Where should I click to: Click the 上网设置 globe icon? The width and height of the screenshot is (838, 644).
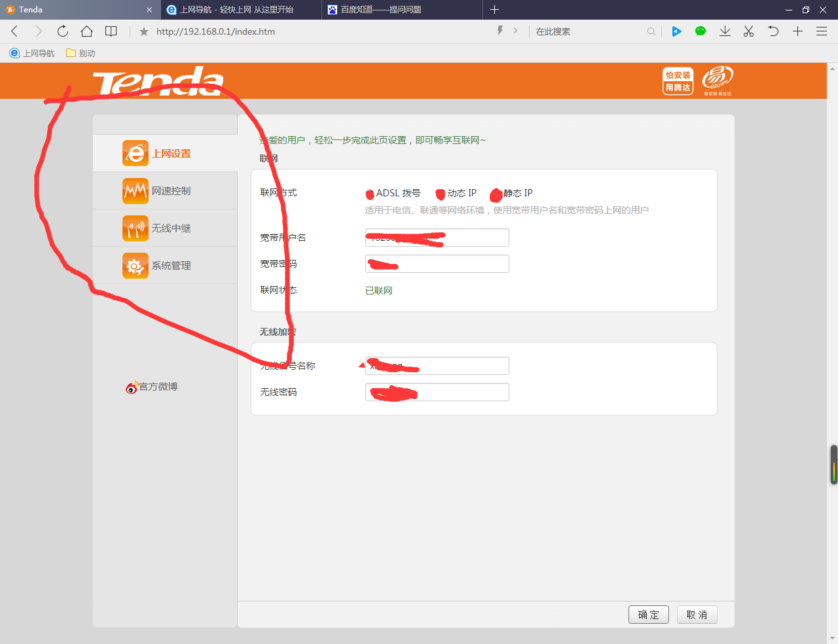coord(136,153)
